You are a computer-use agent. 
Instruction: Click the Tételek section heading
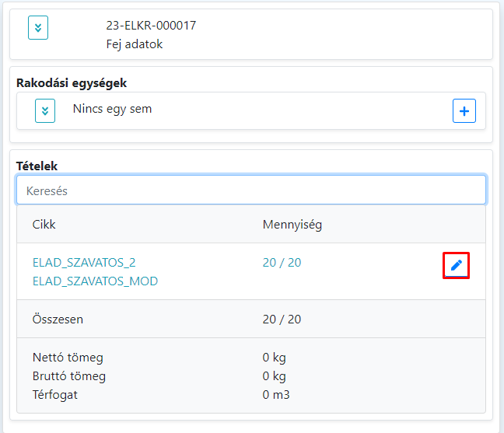tap(37, 166)
